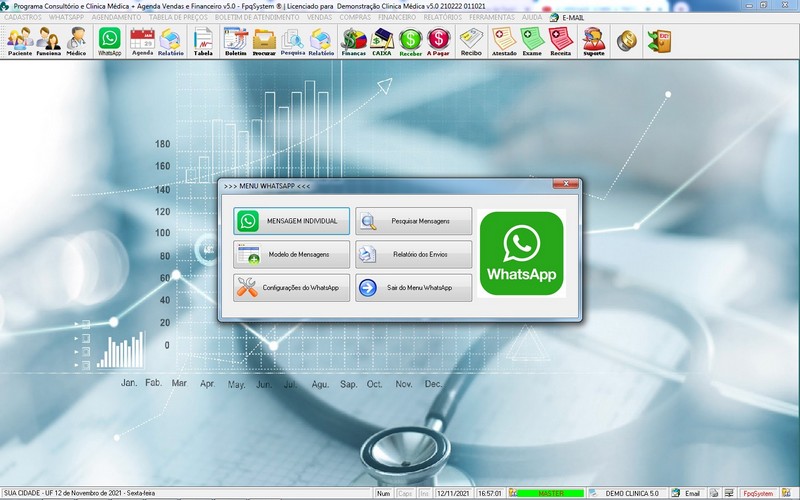Image resolution: width=800 pixels, height=500 pixels.
Task: Click the monitor icon in status bar
Action: [729, 493]
